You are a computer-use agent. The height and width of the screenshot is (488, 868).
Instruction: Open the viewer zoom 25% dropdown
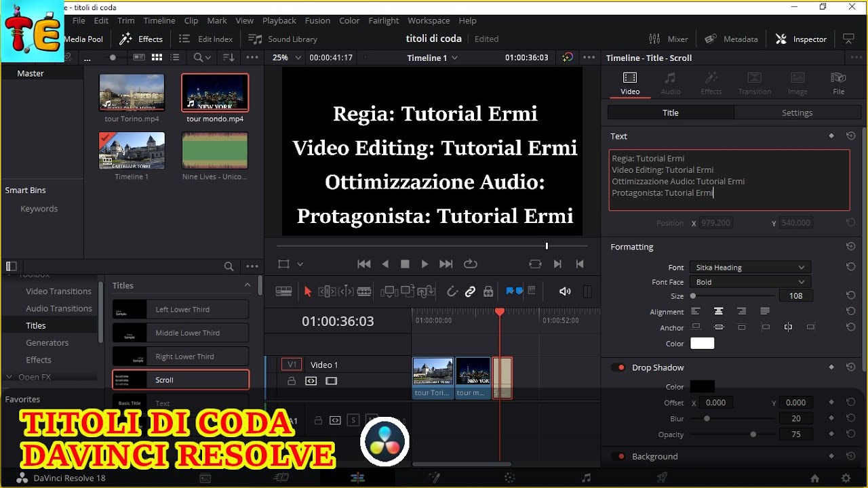tap(286, 58)
